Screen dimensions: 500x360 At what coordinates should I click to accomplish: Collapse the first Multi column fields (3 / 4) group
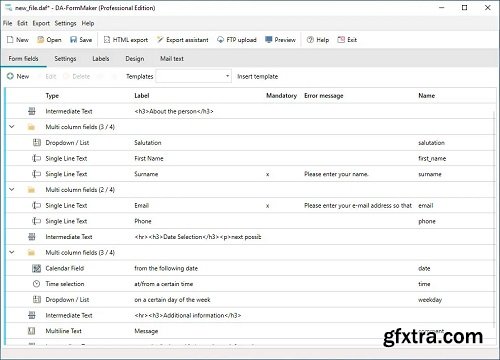(x=12, y=127)
